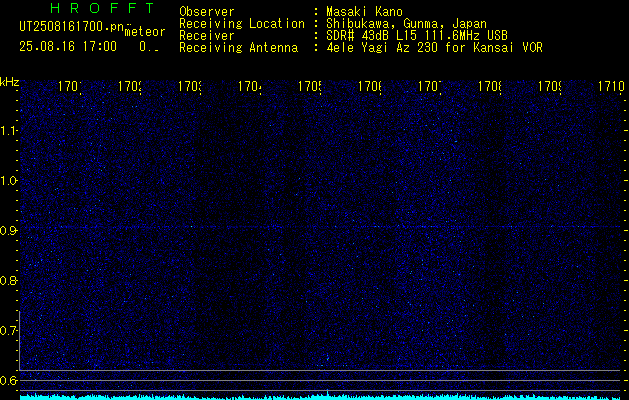Click observer name Masaki Kano
Viewport: 629px width, 400px height.
click(x=364, y=12)
